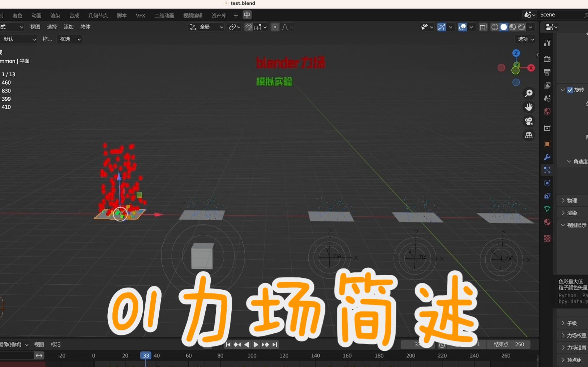Expand the 顶点组 panel

point(574,360)
